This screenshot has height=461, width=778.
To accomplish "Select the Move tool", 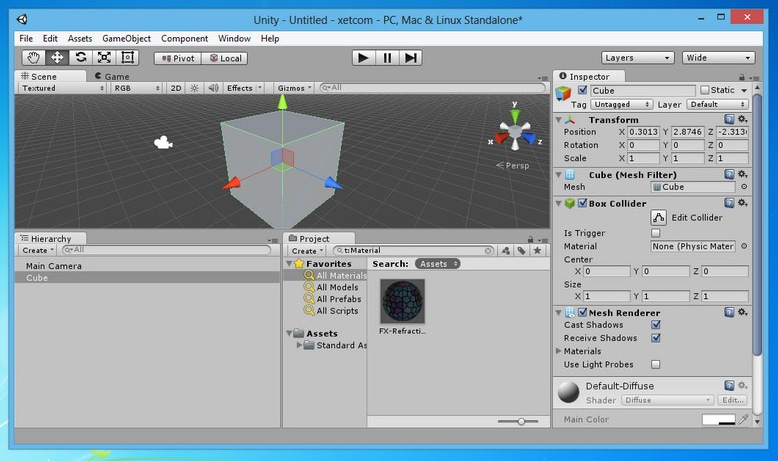I will tap(57, 58).
